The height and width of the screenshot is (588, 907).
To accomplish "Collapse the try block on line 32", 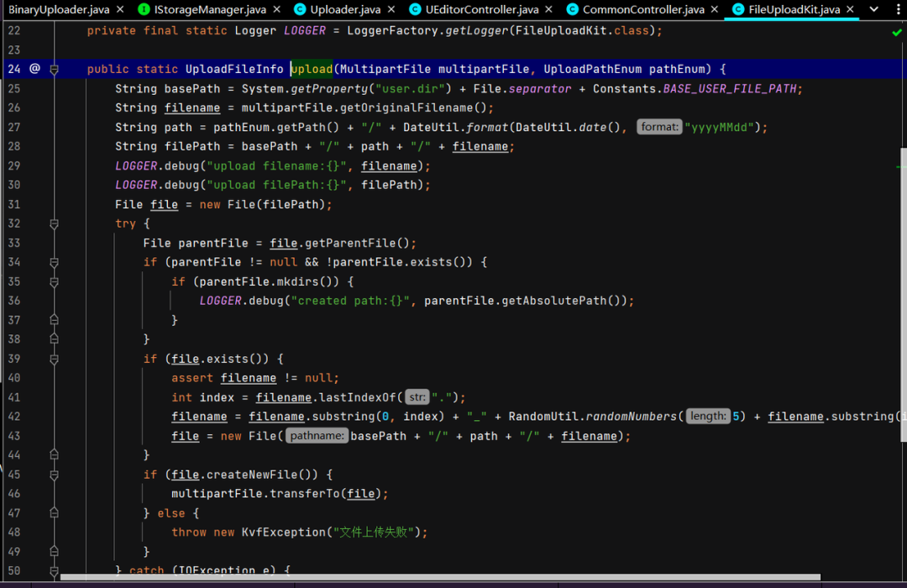I will point(55,223).
